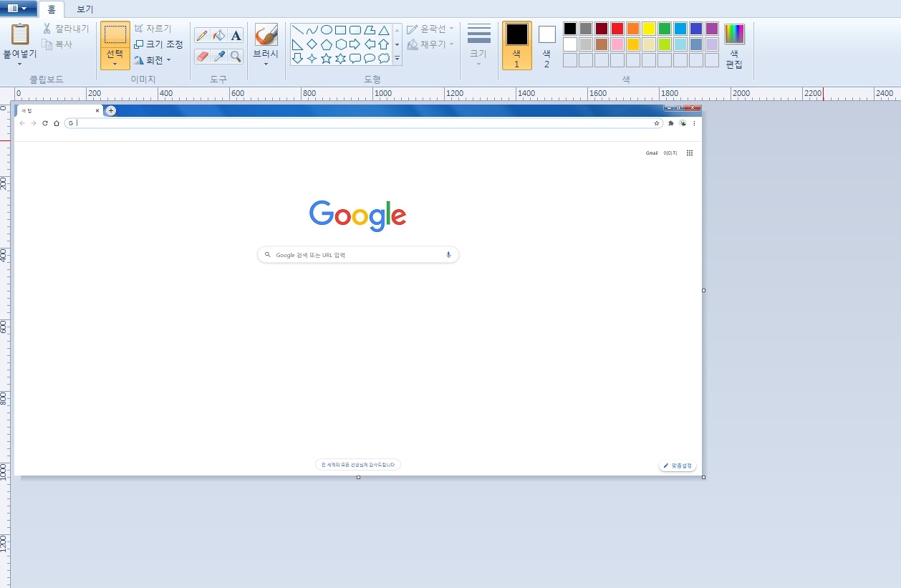Image resolution: width=901 pixels, height=588 pixels.
Task: Choose the Five-point star shape
Action: [x=326, y=59]
